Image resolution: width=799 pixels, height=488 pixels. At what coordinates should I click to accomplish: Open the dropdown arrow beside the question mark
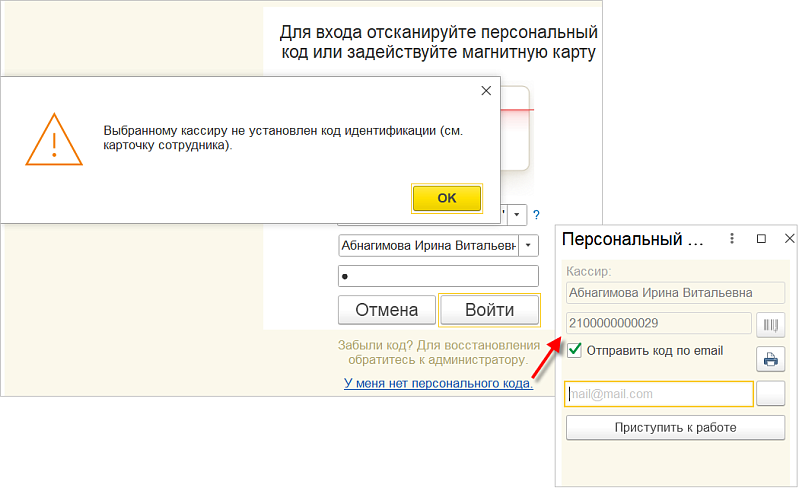(x=517, y=215)
